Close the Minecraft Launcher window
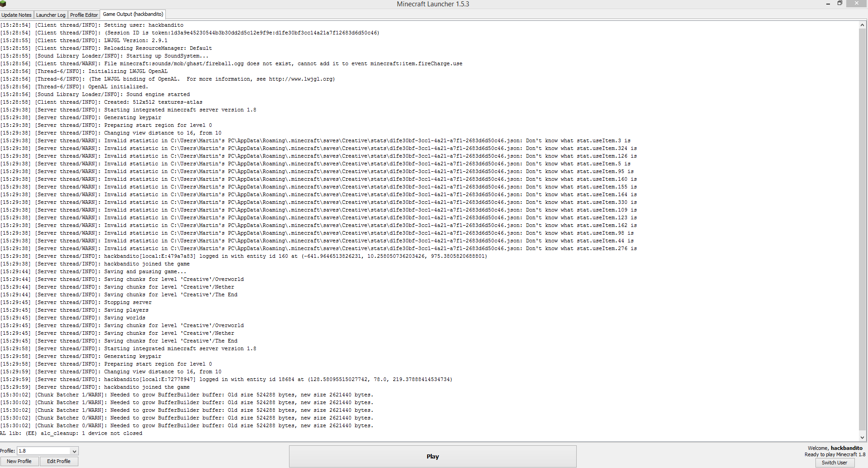Screen dimensions: 868x468 856,4
